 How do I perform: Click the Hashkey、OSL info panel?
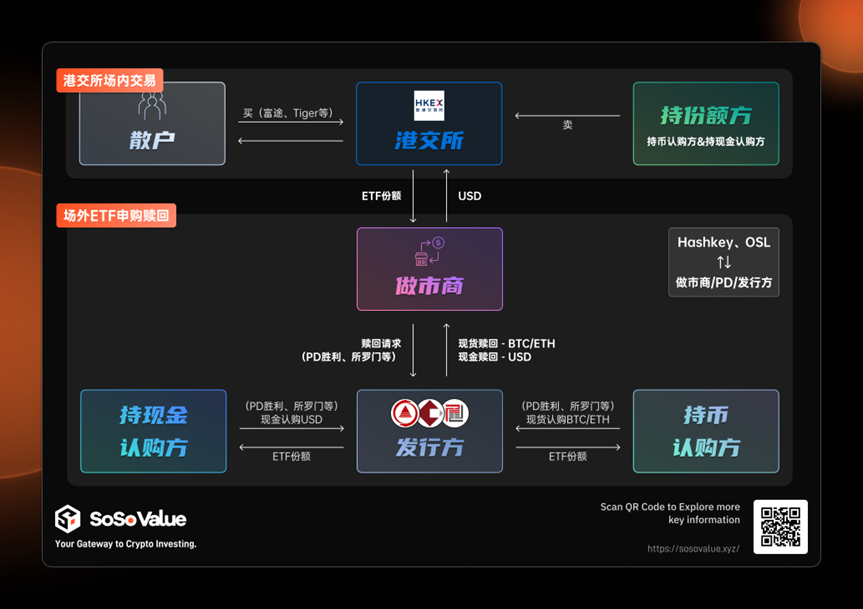click(723, 262)
